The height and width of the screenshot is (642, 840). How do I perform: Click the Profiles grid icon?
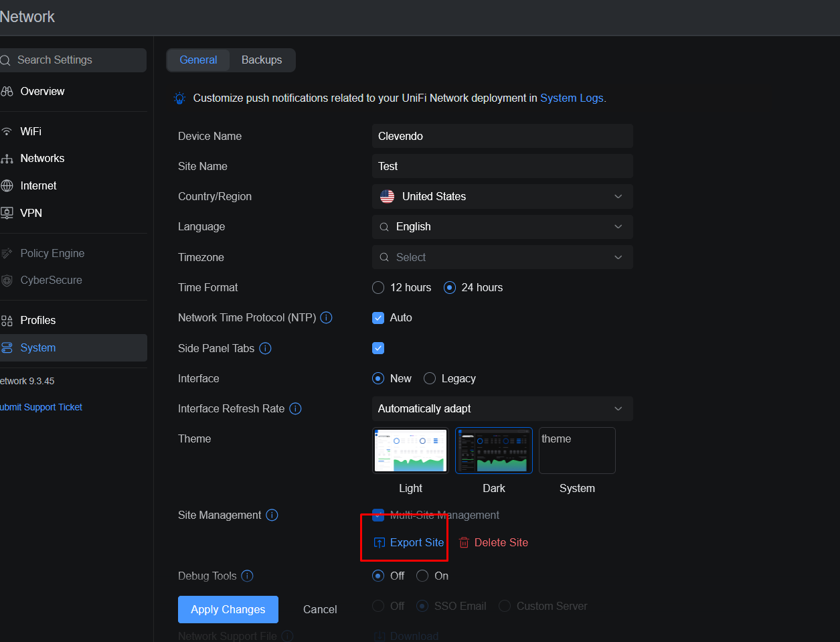(x=7, y=321)
